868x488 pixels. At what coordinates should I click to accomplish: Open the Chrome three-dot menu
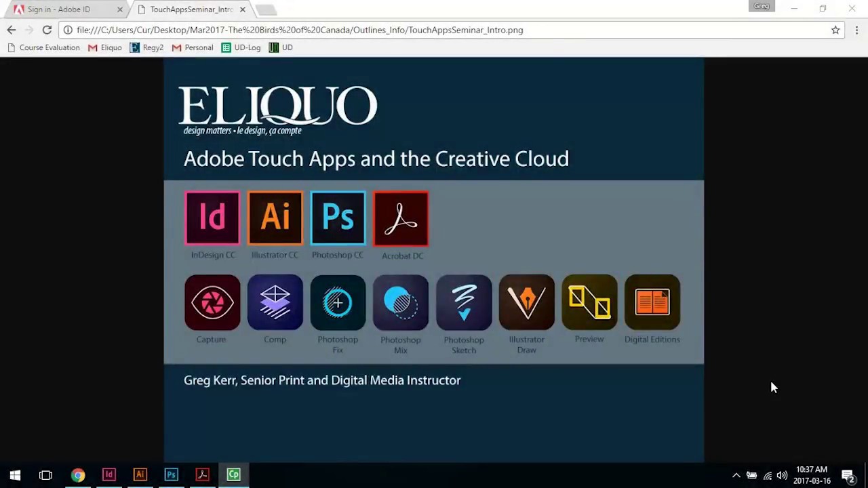tap(856, 30)
